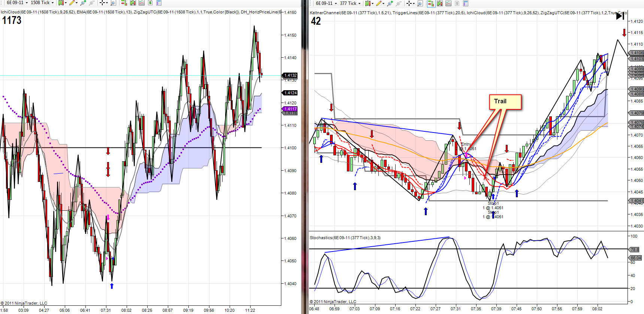
Task: Open chart style candlestick icon in left chart
Action: (x=60, y=3)
